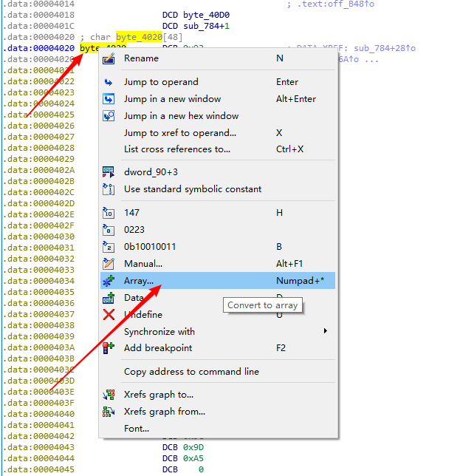Click the sub_784+28 data xref comment

click(x=385, y=48)
